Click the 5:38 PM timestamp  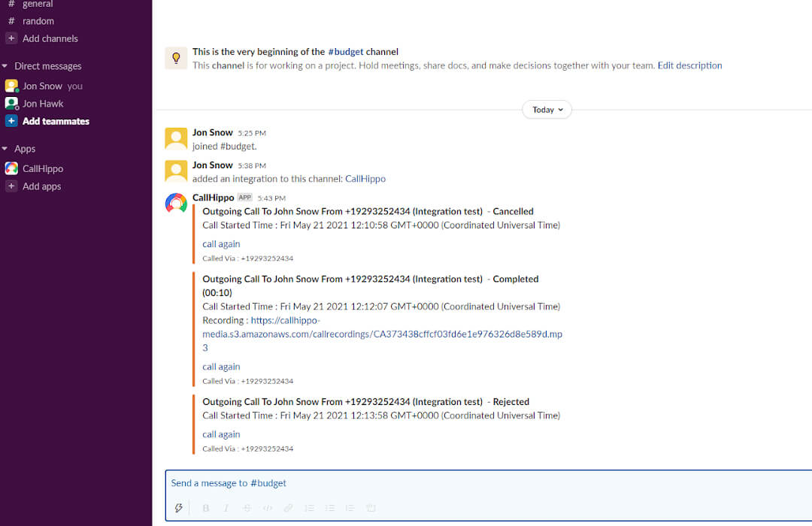tap(252, 165)
